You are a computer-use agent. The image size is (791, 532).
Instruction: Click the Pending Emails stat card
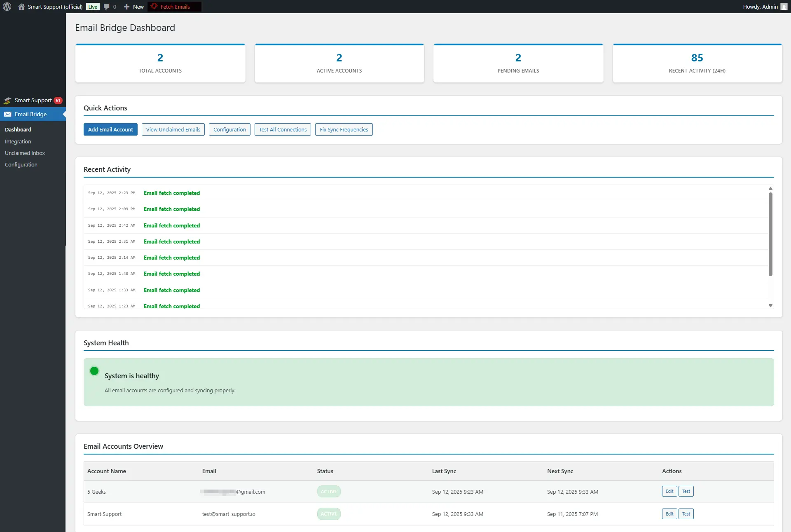(x=518, y=63)
